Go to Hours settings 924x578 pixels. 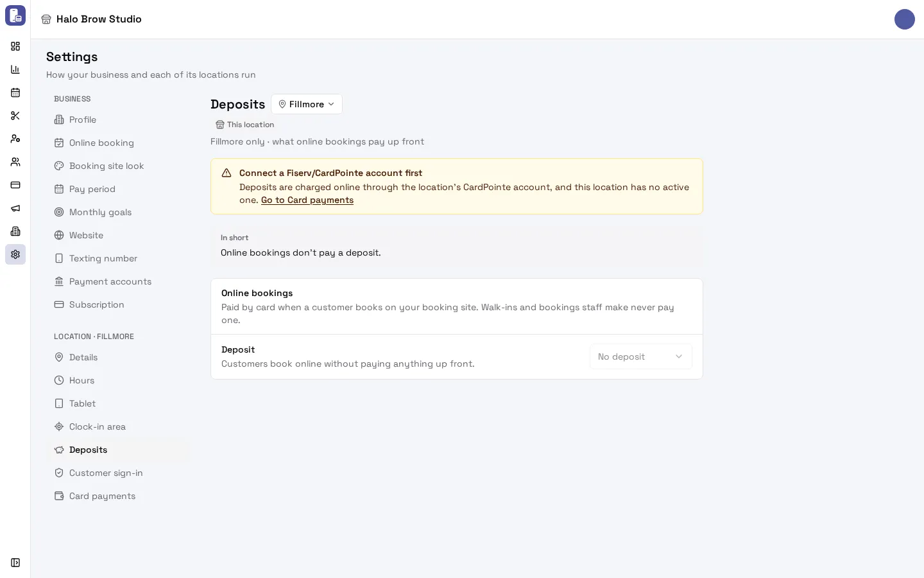(x=118, y=380)
